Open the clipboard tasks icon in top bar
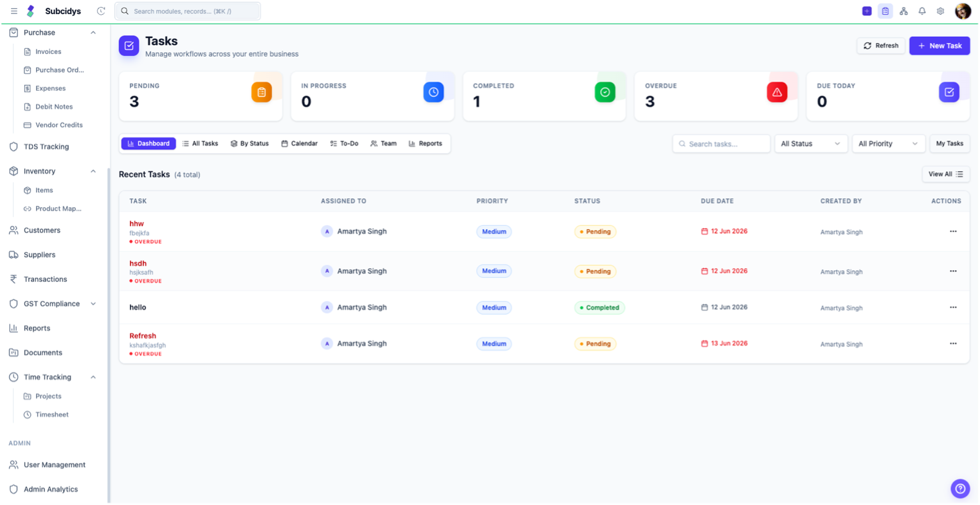Image resolution: width=980 pixels, height=505 pixels. coord(885,11)
